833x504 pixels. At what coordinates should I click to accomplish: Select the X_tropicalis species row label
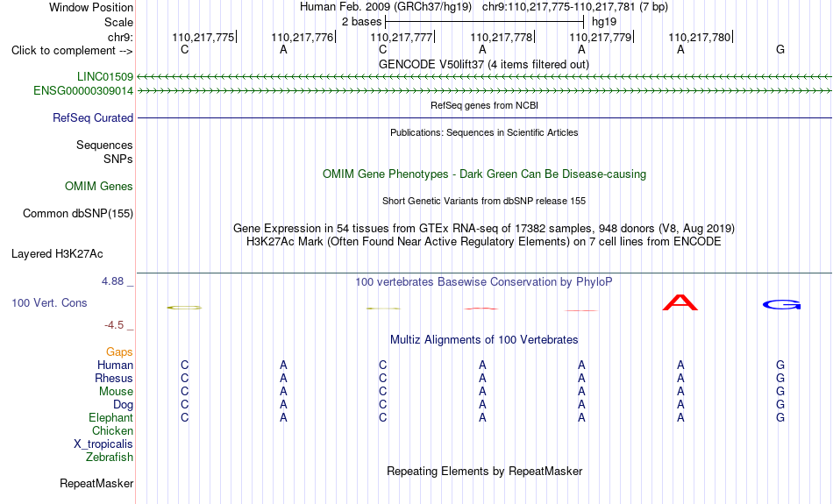[103, 444]
